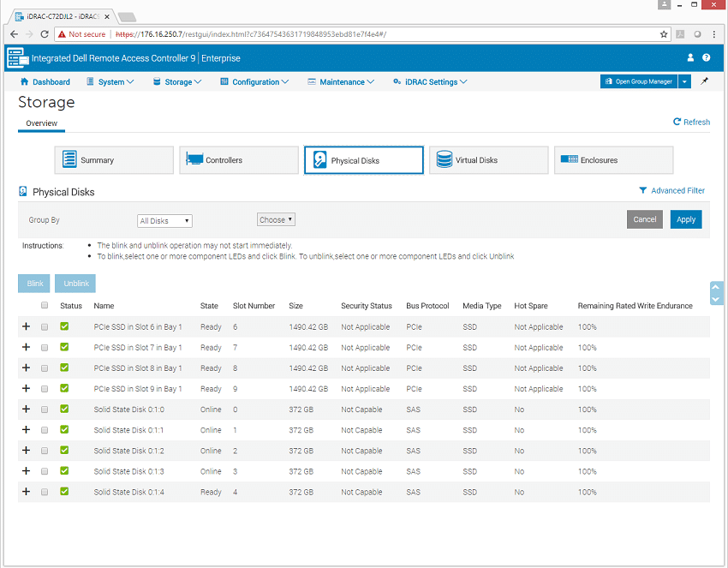
Task: Open the System menu
Action: pyautogui.click(x=110, y=81)
